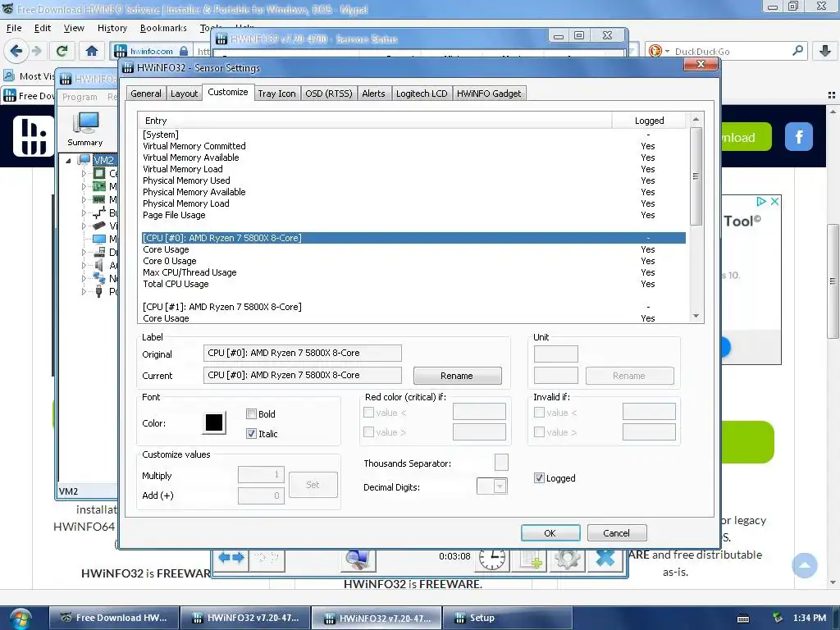Click the Setup taskbar button
Viewport: 840px width, 630px height.
pyautogui.click(x=506, y=619)
